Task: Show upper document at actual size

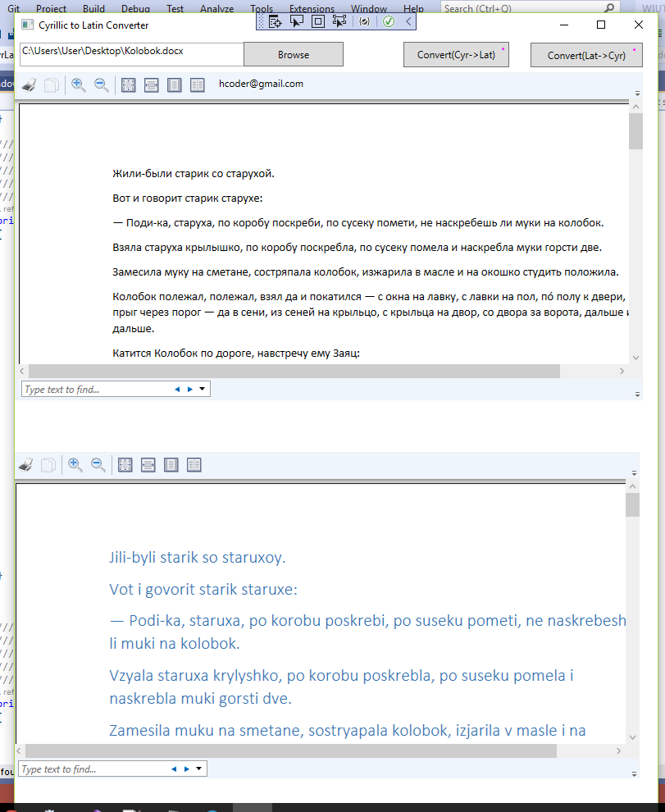Action: pos(129,85)
